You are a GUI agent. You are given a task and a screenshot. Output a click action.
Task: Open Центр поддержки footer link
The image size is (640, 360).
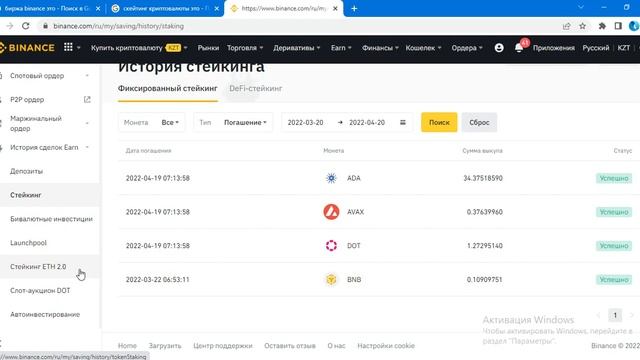coord(222,346)
